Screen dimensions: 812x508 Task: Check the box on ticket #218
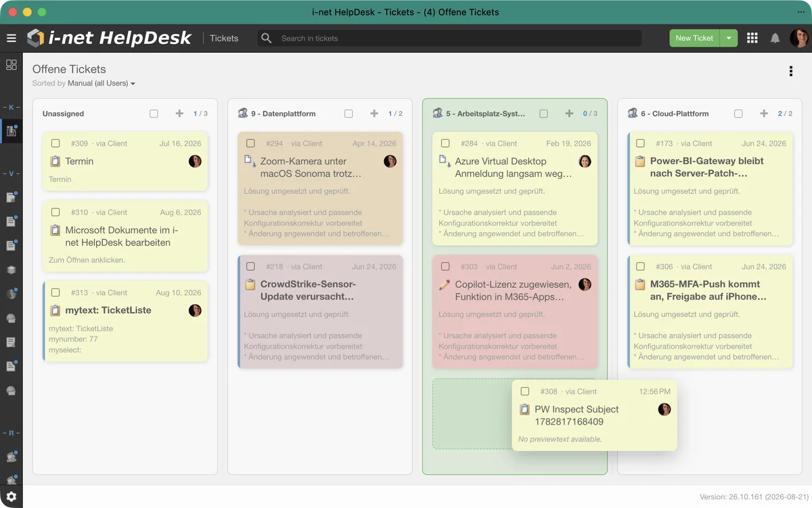250,267
